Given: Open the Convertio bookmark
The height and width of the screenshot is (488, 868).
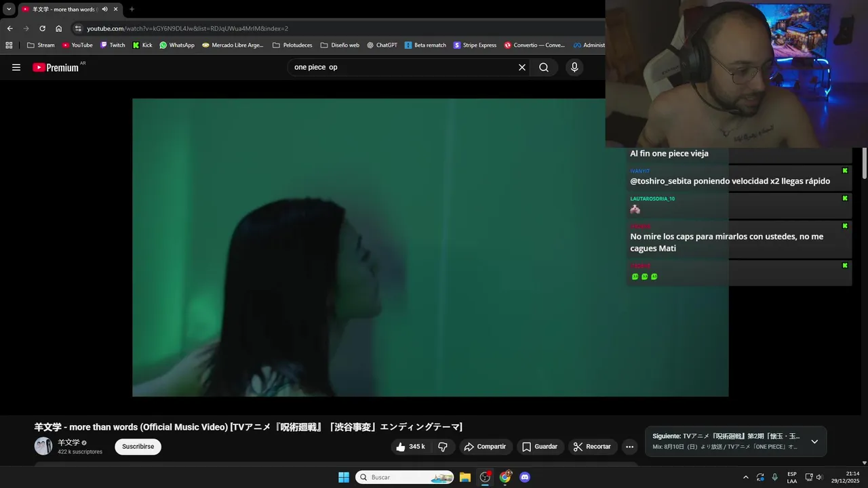Looking at the screenshot, I should tap(534, 45).
